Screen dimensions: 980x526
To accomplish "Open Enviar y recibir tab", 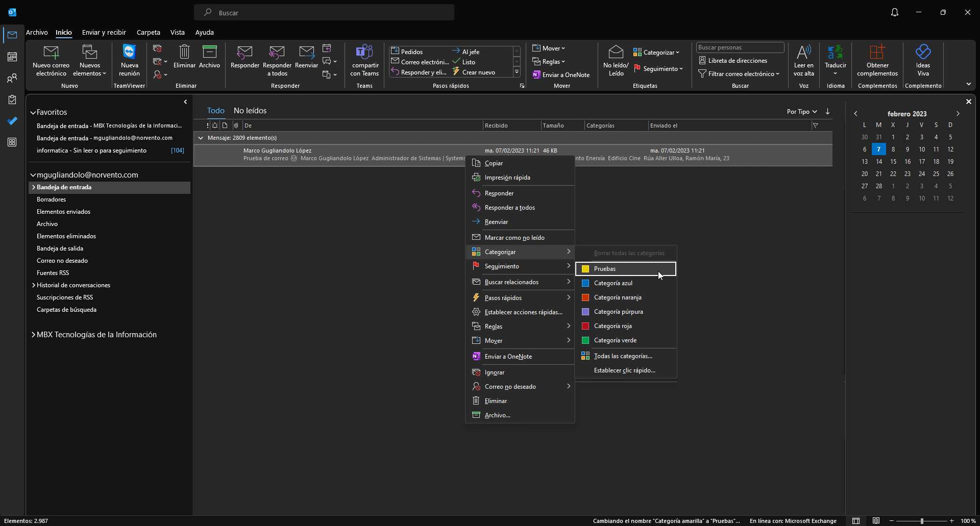I will 104,32.
